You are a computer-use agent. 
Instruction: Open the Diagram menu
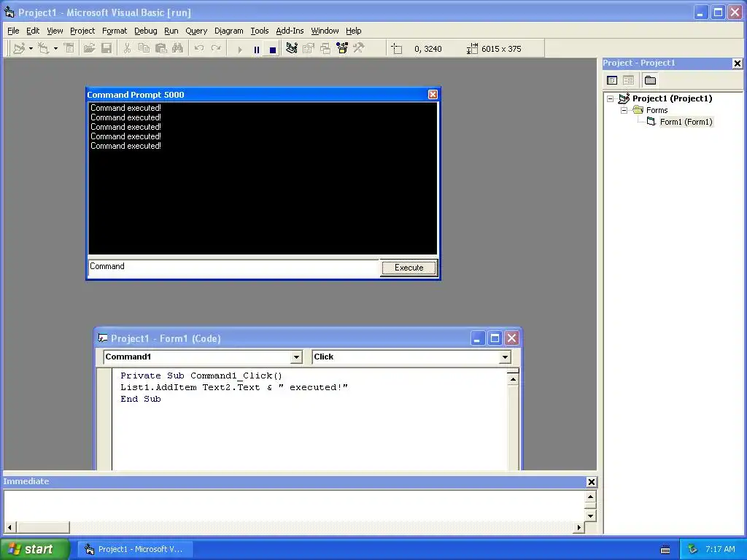228,31
